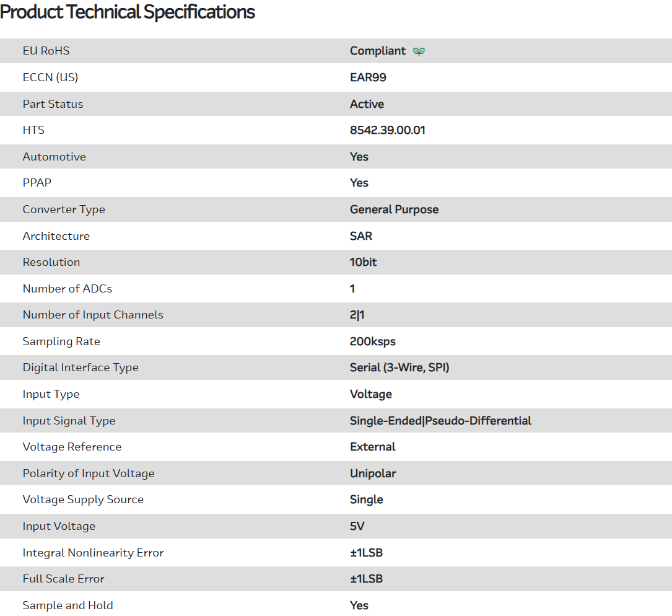Click the Unipolar polarity value
The height and width of the screenshot is (616, 672).
pyautogui.click(x=373, y=473)
